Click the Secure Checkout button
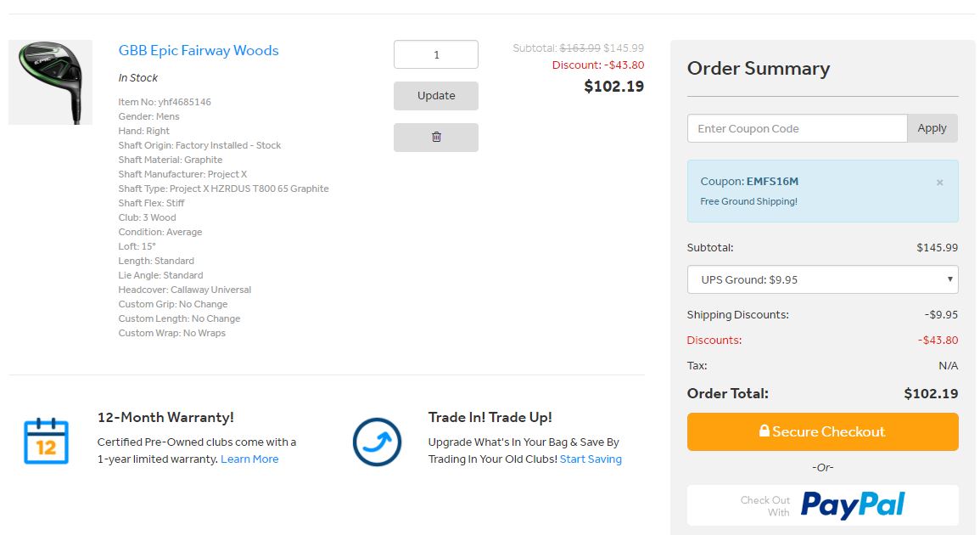 tap(822, 431)
